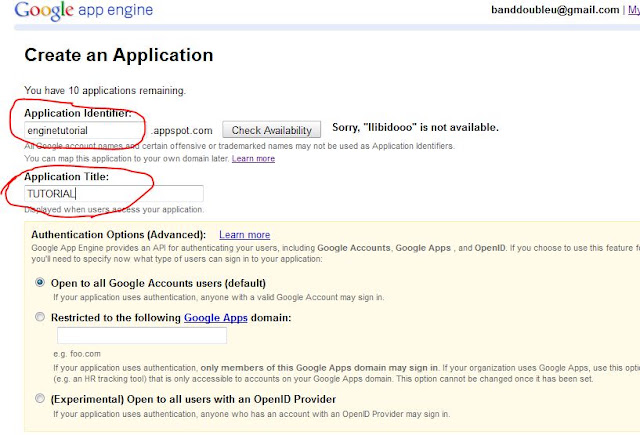640x435 pixels.
Task: Open the Learn more link about domain mapping
Action: point(253,158)
